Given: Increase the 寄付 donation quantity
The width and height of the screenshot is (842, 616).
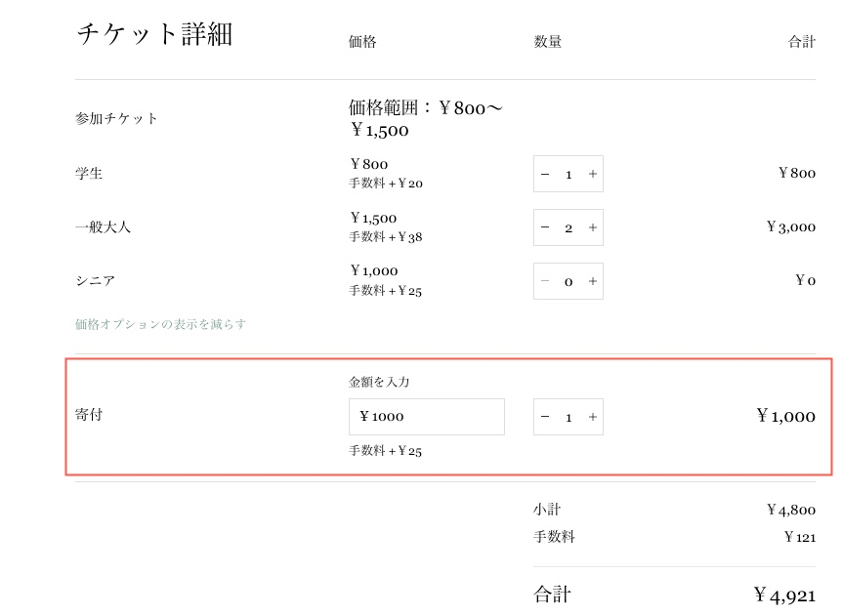Looking at the screenshot, I should click(x=592, y=417).
